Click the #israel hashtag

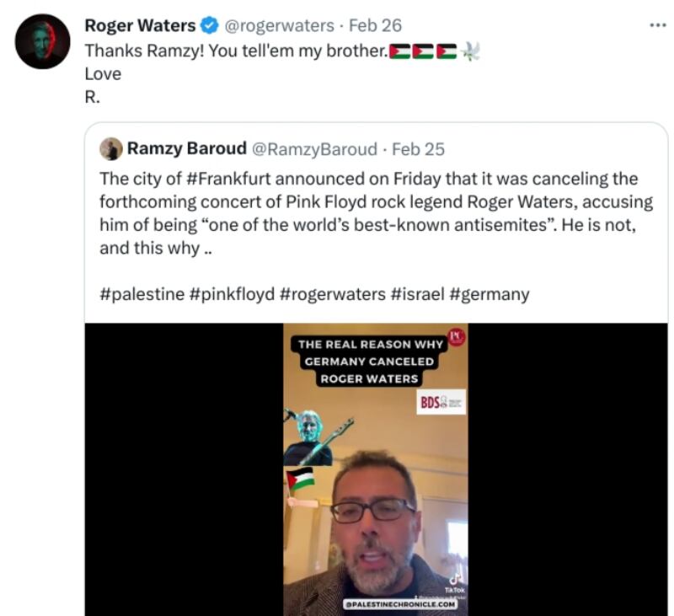click(418, 294)
